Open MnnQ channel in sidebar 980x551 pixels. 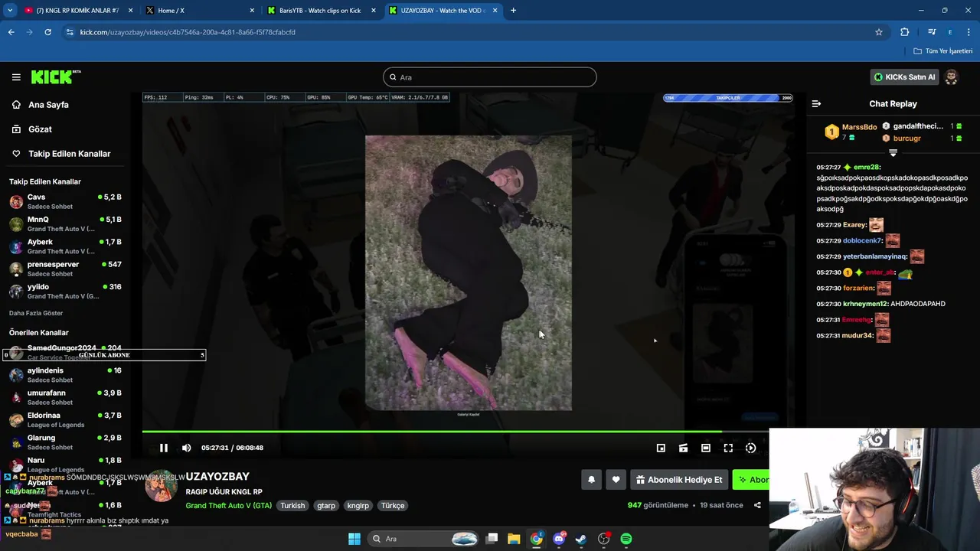[x=65, y=224]
